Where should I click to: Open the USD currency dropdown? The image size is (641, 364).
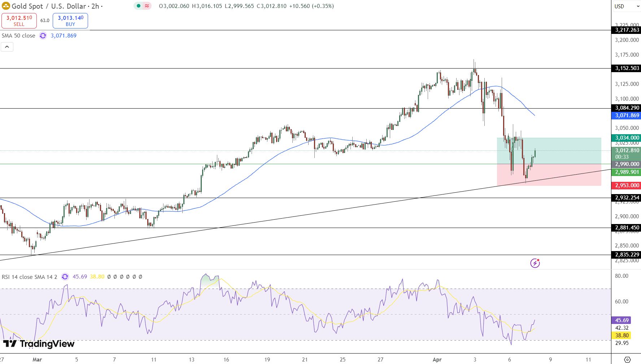tap(627, 6)
